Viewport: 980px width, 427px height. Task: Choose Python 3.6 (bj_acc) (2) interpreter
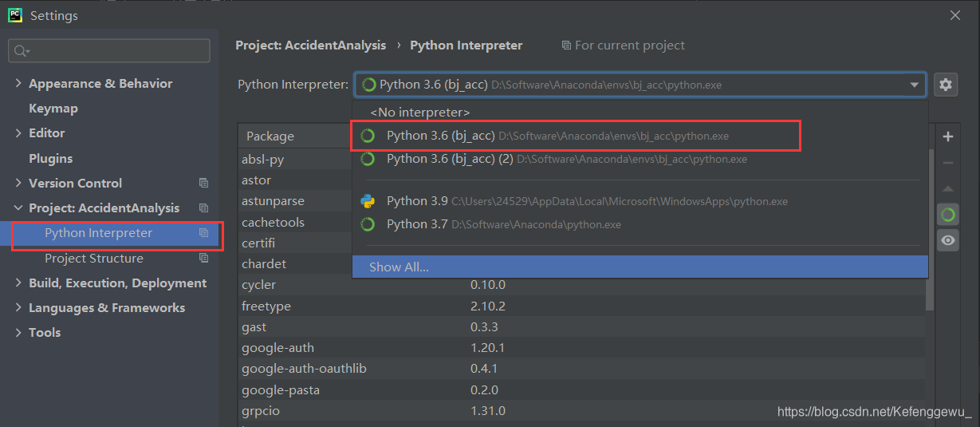tap(640, 159)
